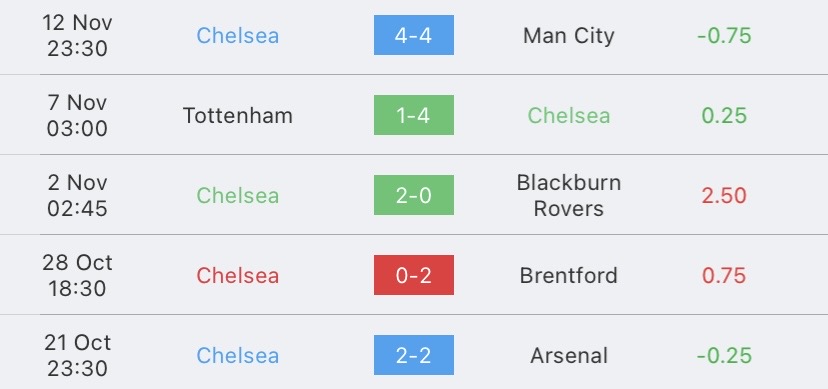Click the -0.25 handicap value
828x389 pixels.
(724, 355)
